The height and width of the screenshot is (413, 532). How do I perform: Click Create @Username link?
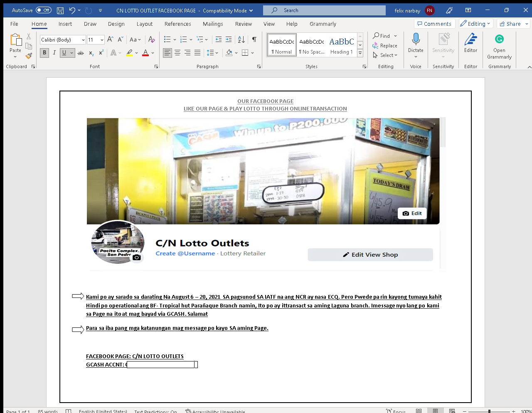coord(185,253)
